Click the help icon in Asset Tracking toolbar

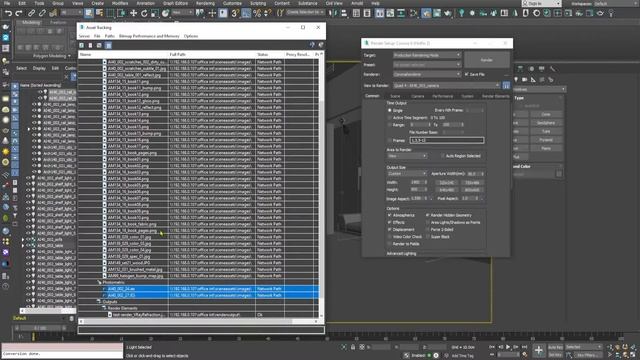312,45
